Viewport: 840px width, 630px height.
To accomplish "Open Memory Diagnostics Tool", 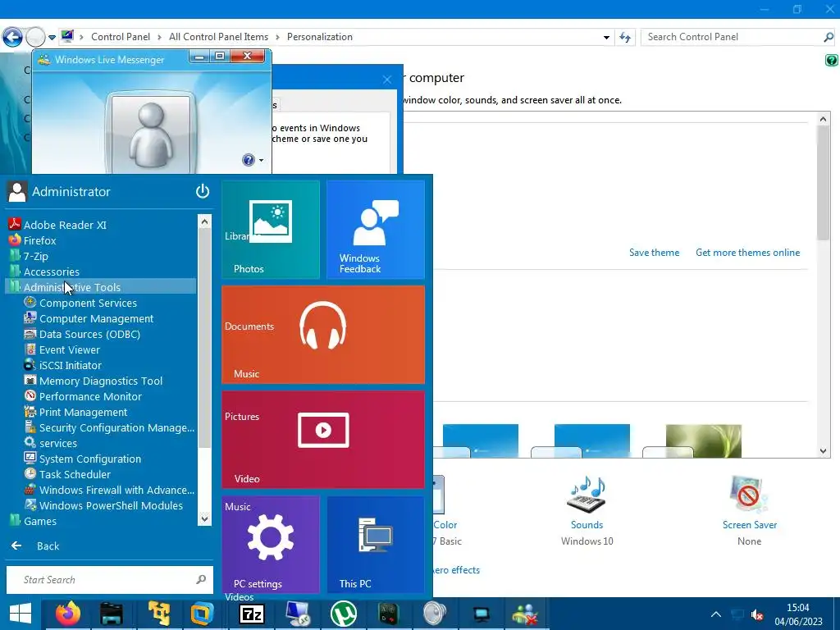I will point(101,381).
